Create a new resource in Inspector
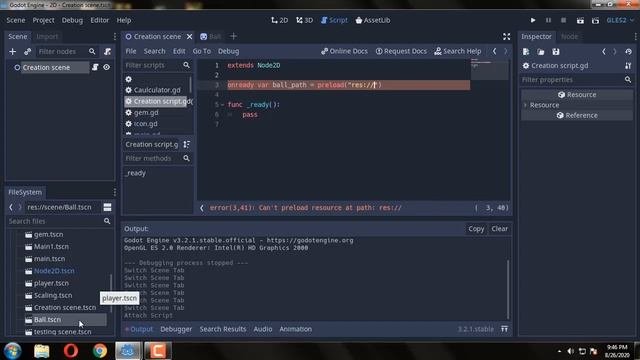Viewport: 640px width, 360px height. tap(526, 52)
